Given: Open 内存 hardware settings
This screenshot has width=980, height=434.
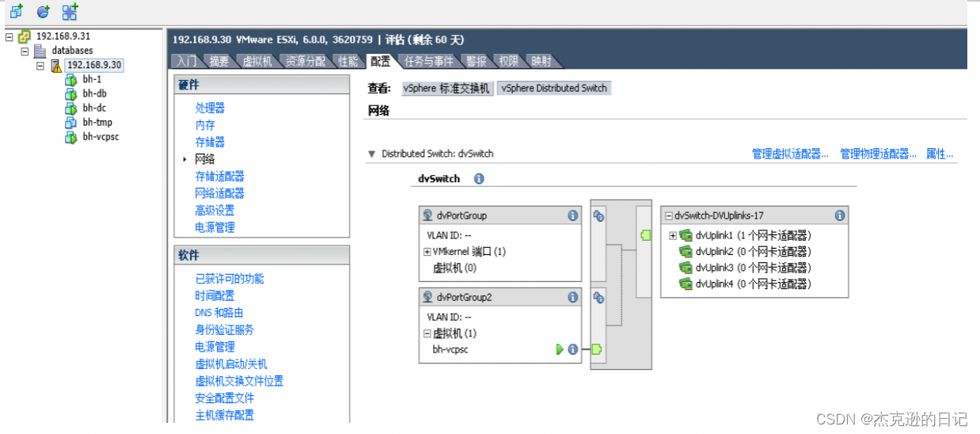Looking at the screenshot, I should (205, 125).
